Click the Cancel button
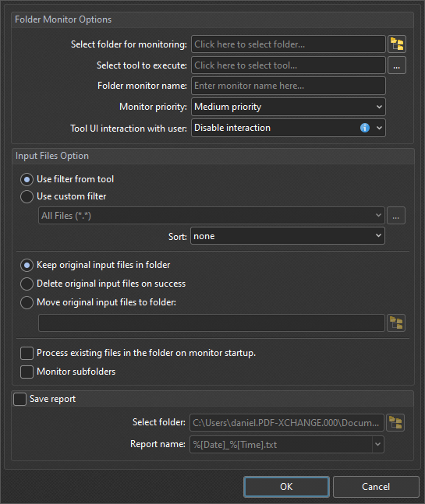 tap(376, 487)
